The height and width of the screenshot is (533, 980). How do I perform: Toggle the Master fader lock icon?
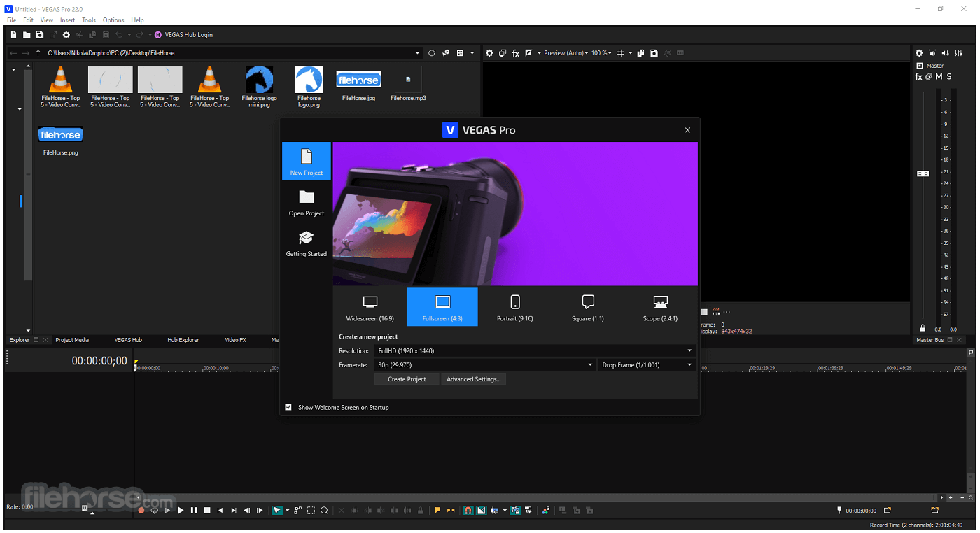pos(923,328)
